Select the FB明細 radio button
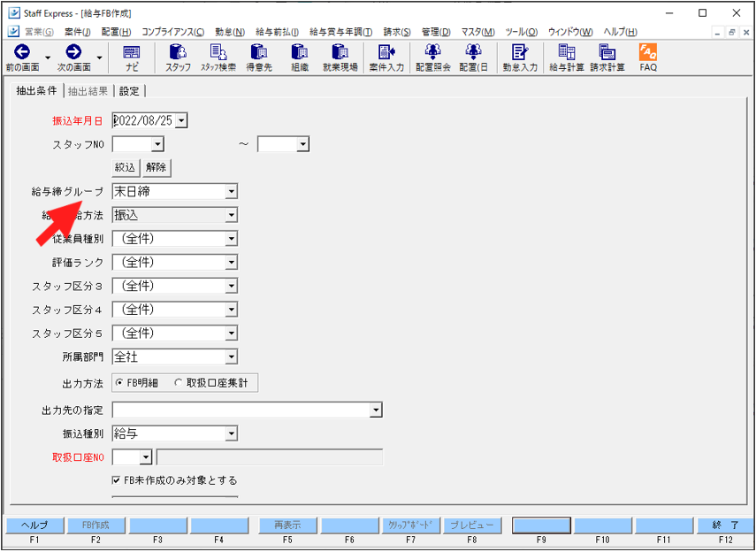 [119, 383]
